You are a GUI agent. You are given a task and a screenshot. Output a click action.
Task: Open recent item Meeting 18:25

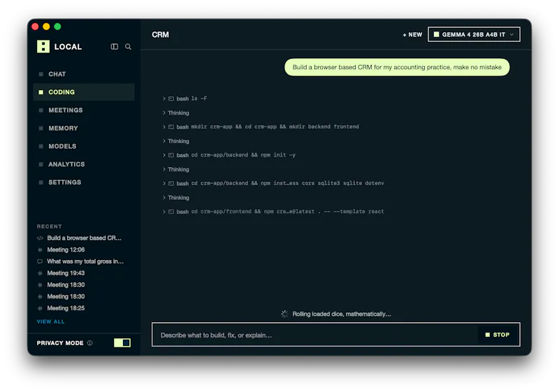tap(66, 308)
